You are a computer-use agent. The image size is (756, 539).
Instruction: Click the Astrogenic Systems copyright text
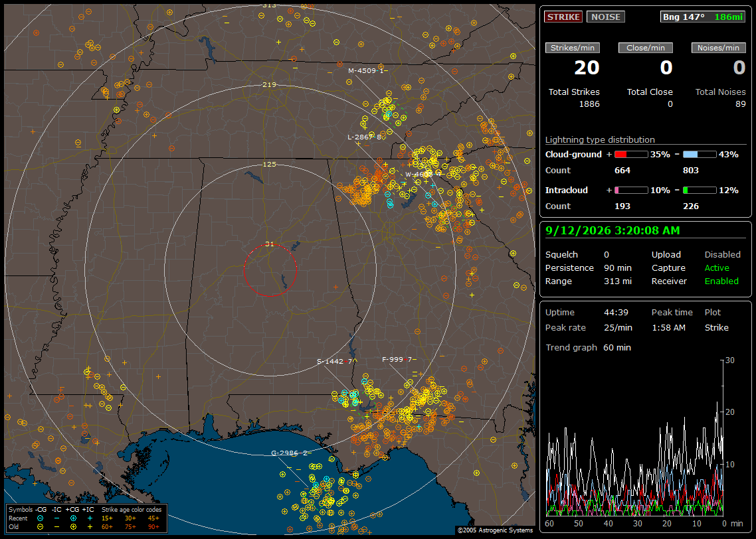tap(495, 530)
